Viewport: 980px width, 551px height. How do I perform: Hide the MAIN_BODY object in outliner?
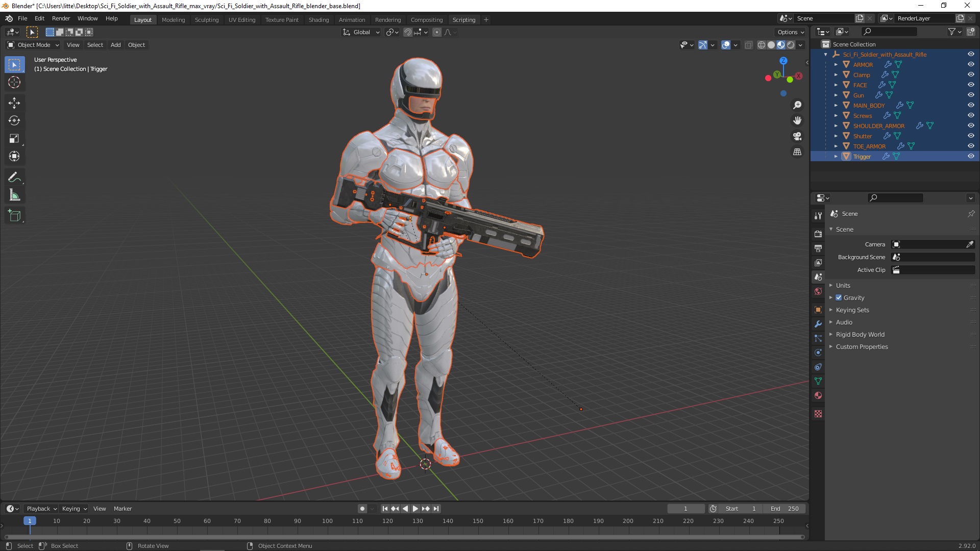point(971,105)
